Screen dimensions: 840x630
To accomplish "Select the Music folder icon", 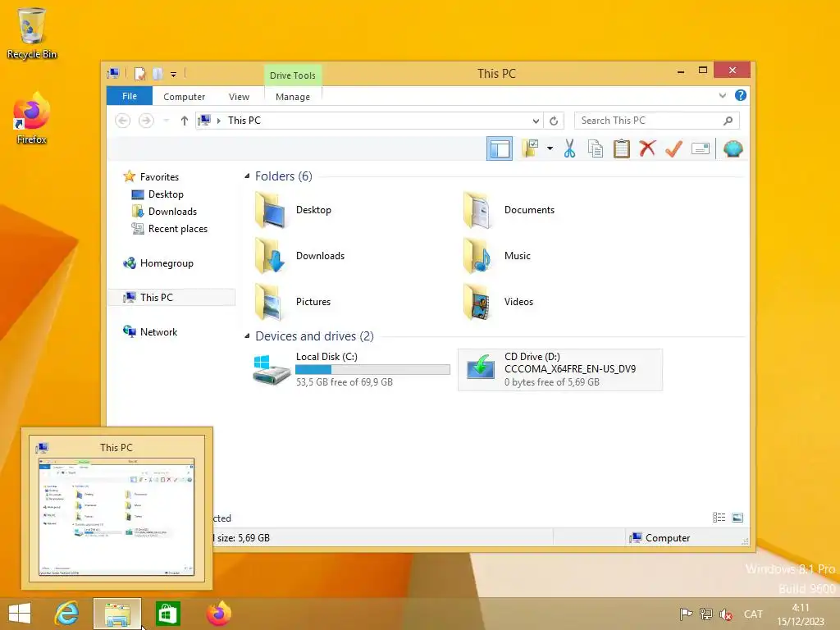I will [478, 256].
